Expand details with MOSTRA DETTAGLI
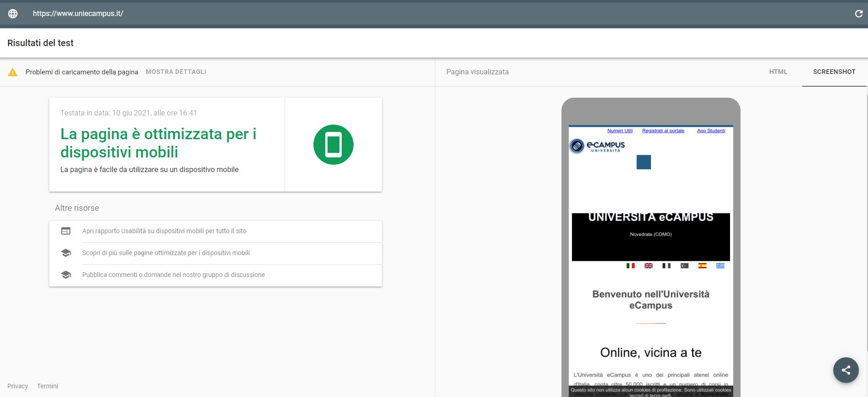 pos(176,72)
